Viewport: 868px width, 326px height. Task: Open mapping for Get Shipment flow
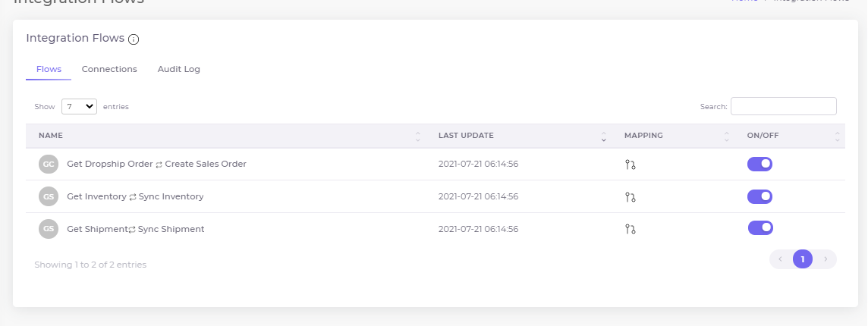click(x=630, y=229)
